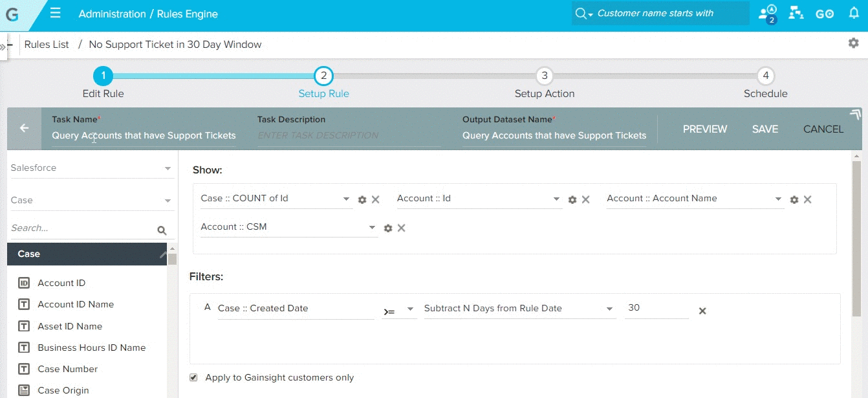The image size is (868, 398).
Task: Click the back arrow in task header
Action: coord(25,128)
